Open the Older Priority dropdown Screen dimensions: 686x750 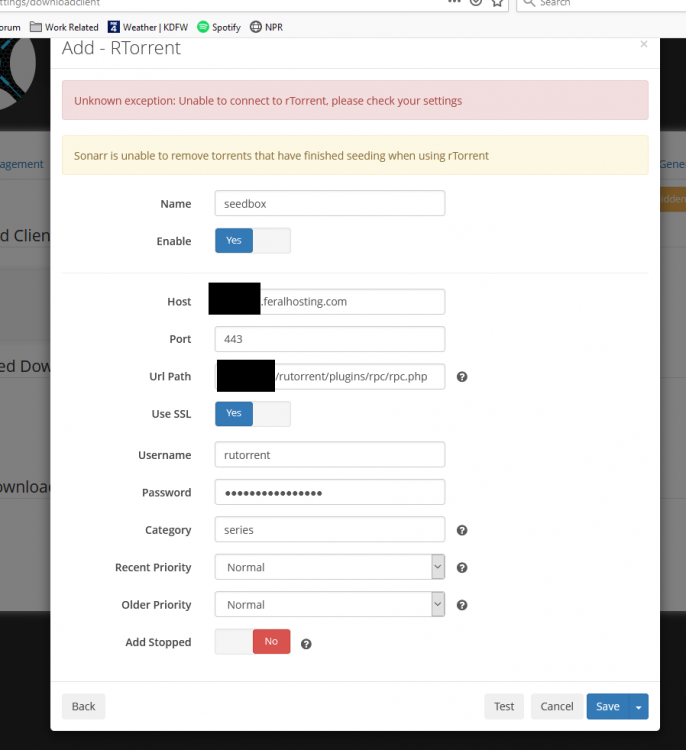[330, 604]
